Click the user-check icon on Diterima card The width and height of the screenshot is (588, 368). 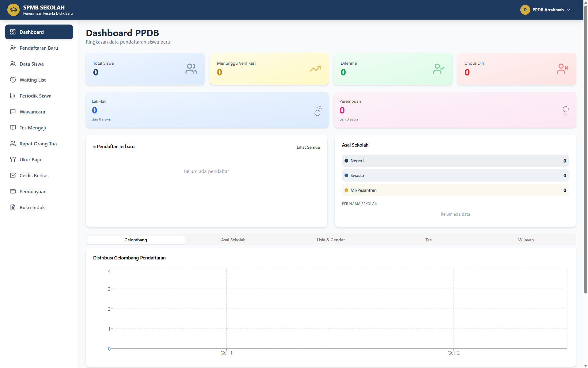(x=439, y=69)
